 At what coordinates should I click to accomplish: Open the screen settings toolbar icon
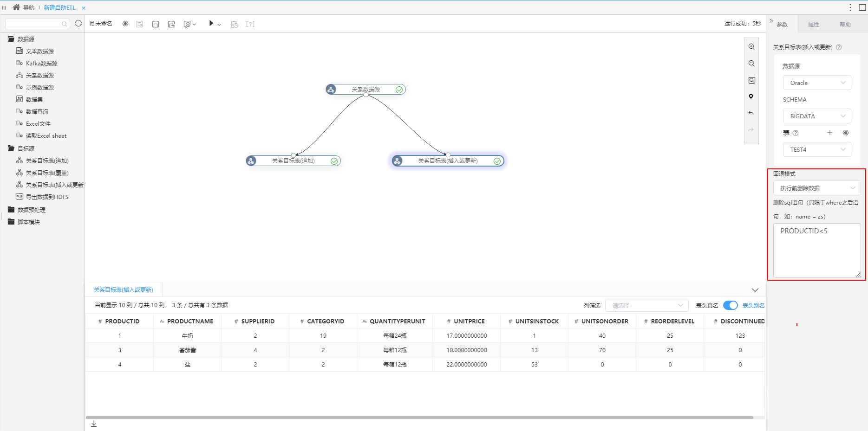(189, 24)
